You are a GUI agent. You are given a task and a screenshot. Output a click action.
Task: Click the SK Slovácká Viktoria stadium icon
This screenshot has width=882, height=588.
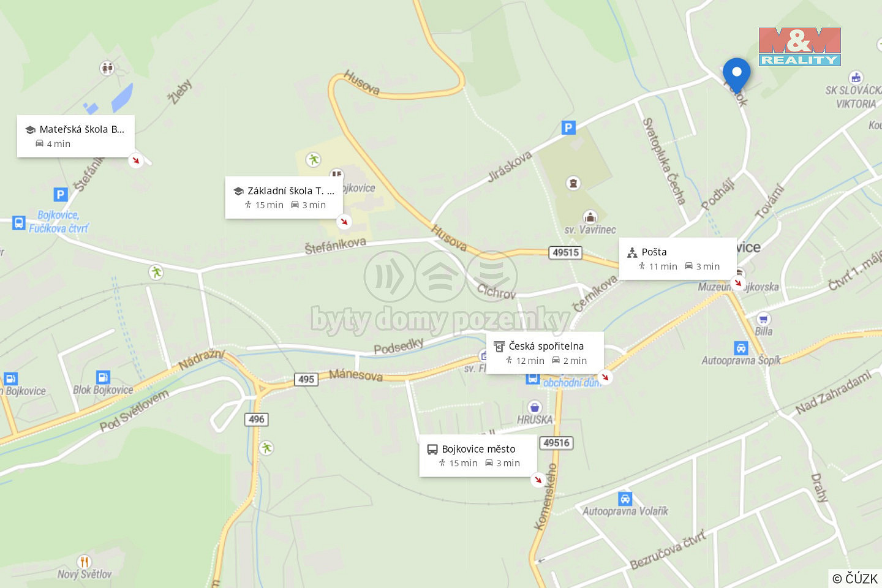coord(856,77)
